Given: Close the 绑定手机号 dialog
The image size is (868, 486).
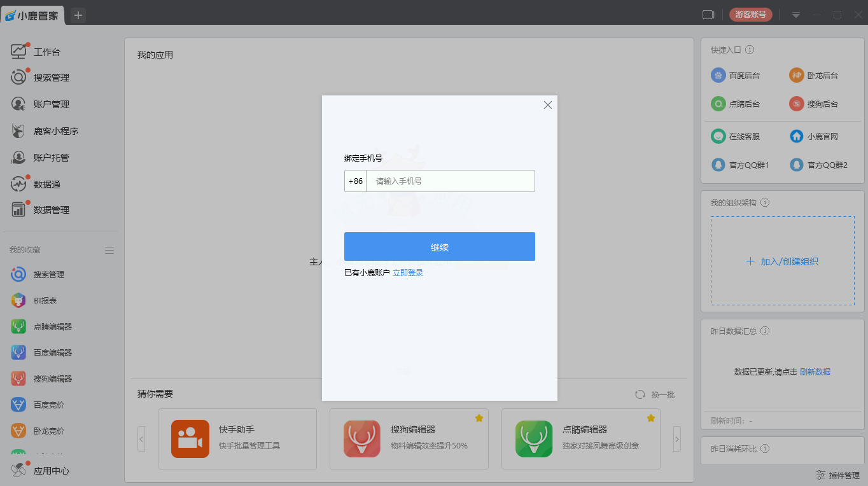Looking at the screenshot, I should (548, 105).
